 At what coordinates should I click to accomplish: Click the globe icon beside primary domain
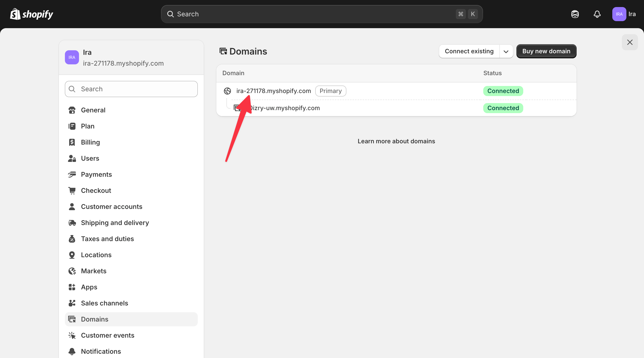[227, 91]
